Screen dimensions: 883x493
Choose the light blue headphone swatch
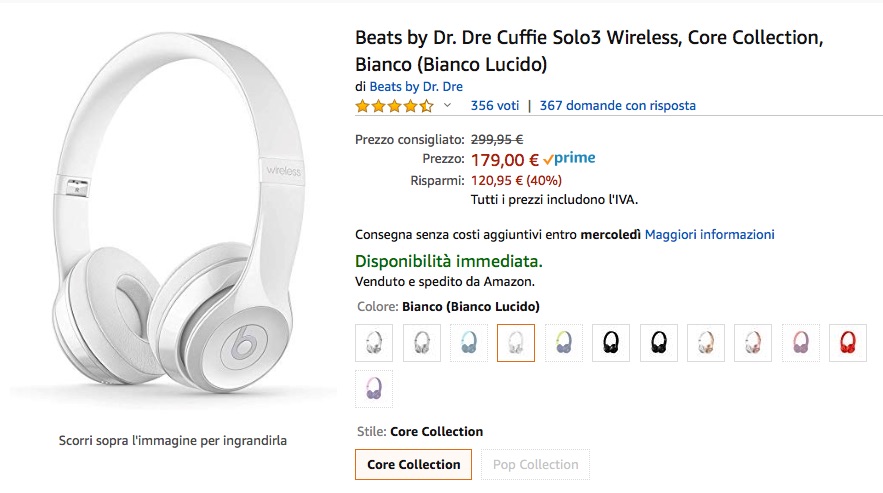pos(468,343)
